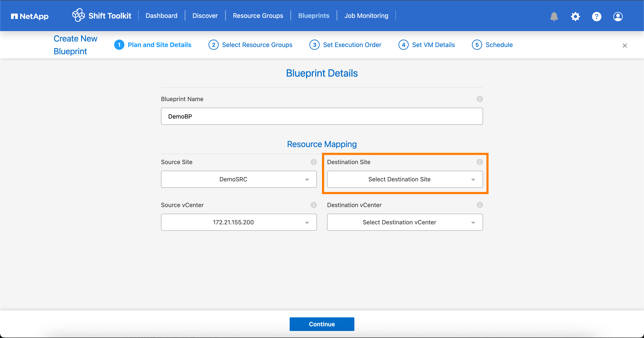Click the Continue button
The width and height of the screenshot is (644, 338).
click(x=322, y=324)
